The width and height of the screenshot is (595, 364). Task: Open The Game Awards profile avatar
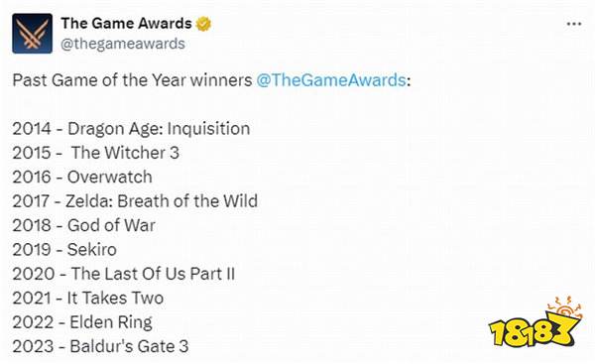tap(33, 34)
